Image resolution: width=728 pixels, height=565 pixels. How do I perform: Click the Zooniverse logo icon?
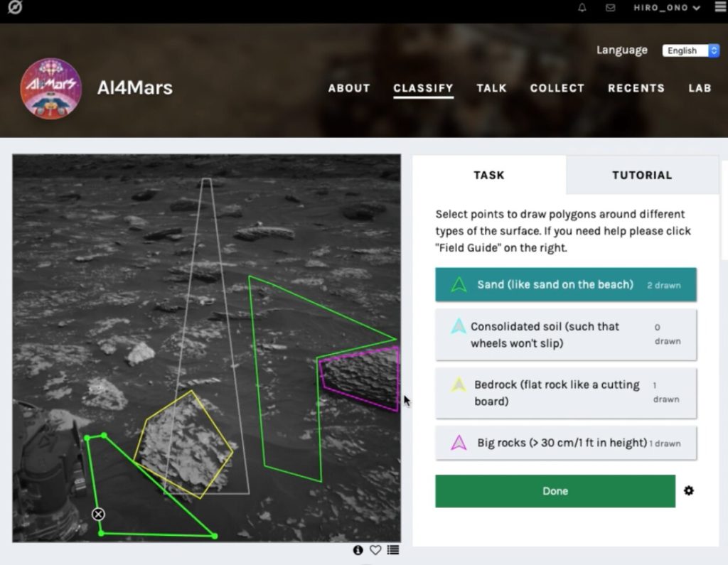(x=15, y=7)
